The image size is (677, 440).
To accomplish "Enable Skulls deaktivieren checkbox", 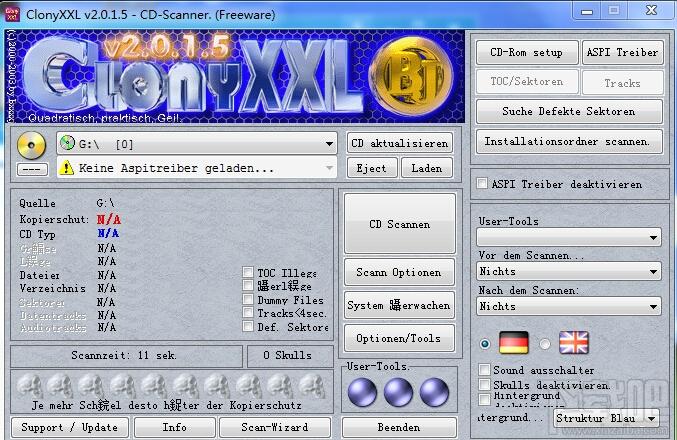I will (484, 384).
